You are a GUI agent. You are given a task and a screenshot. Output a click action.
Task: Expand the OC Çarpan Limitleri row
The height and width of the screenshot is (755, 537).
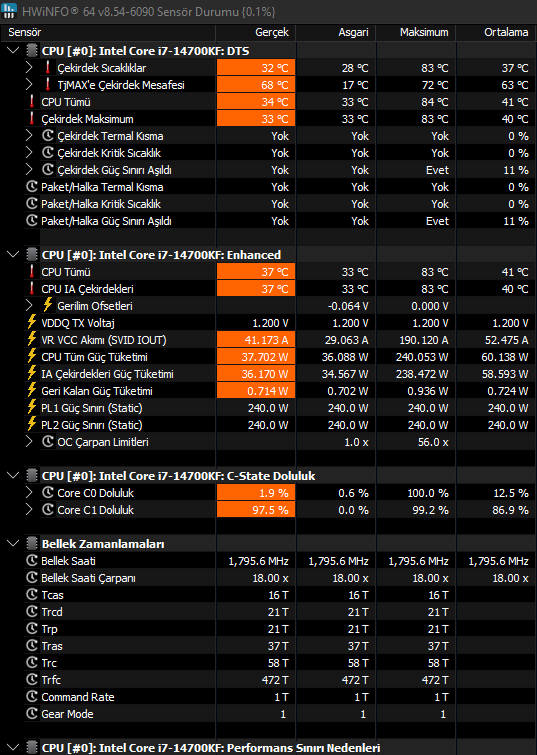(x=29, y=442)
